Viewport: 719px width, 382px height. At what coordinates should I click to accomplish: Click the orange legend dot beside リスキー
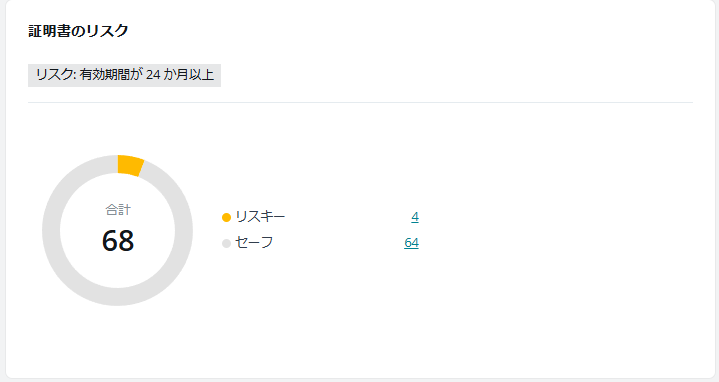pyautogui.click(x=226, y=217)
